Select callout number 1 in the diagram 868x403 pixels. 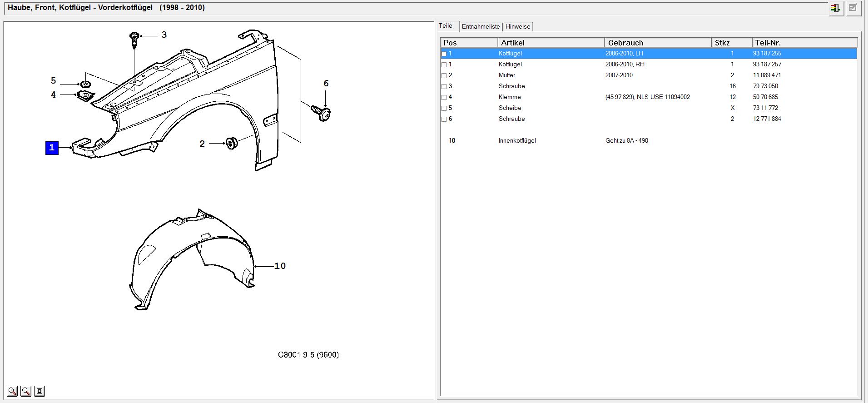coord(52,148)
